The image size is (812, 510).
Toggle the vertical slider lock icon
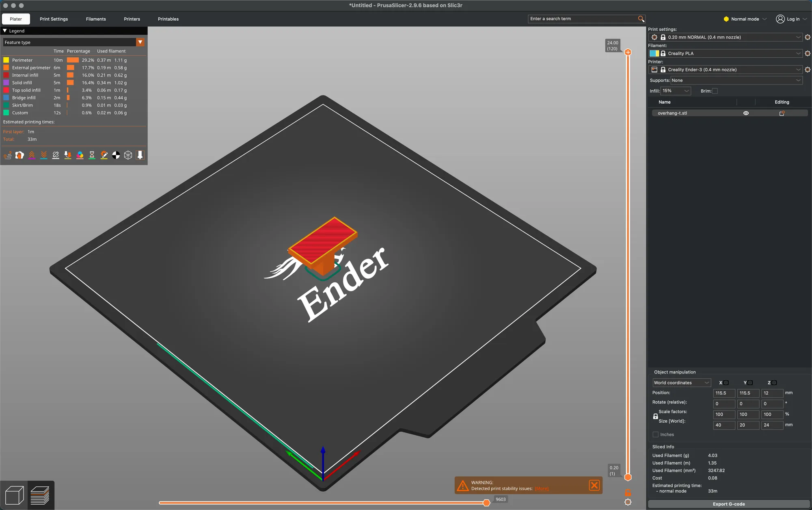[x=628, y=493]
